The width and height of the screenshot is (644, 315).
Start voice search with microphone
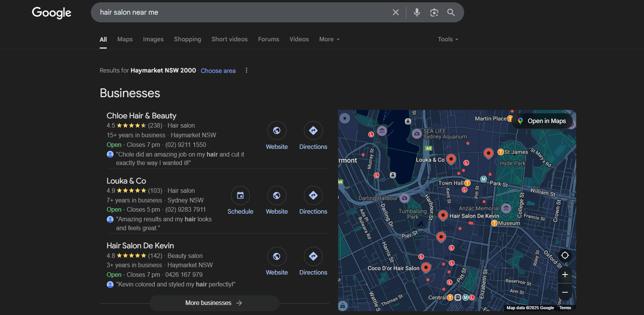(x=417, y=12)
